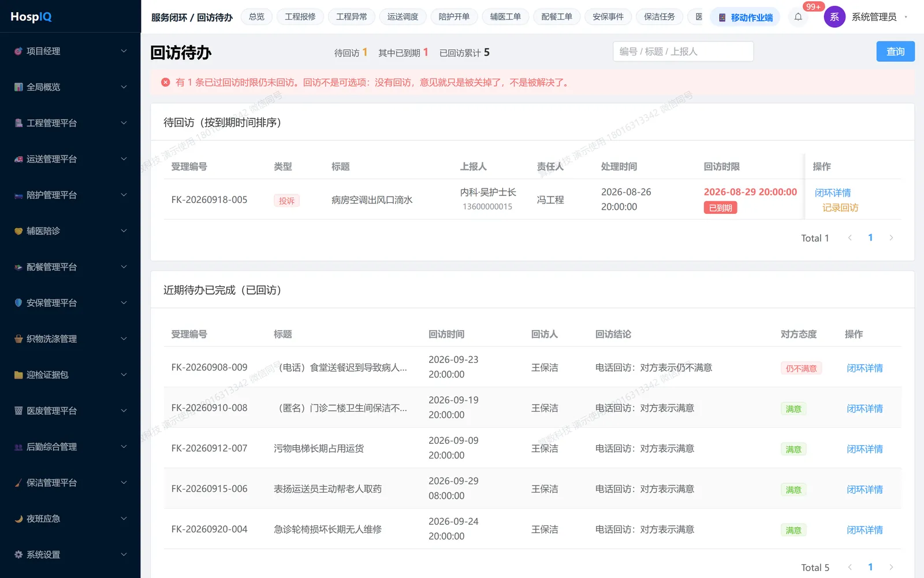
Task: Switch to the 运送调度 tab
Action: point(403,17)
